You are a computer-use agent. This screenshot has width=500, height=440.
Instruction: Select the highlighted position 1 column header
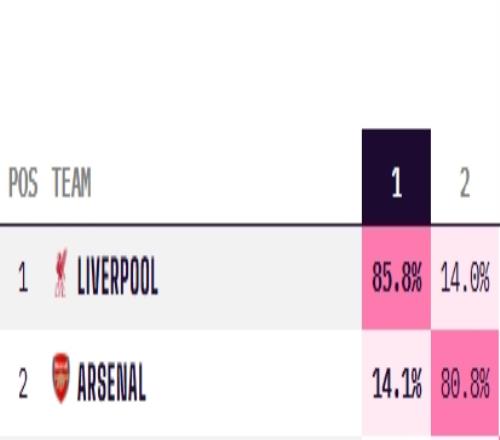pos(396,177)
